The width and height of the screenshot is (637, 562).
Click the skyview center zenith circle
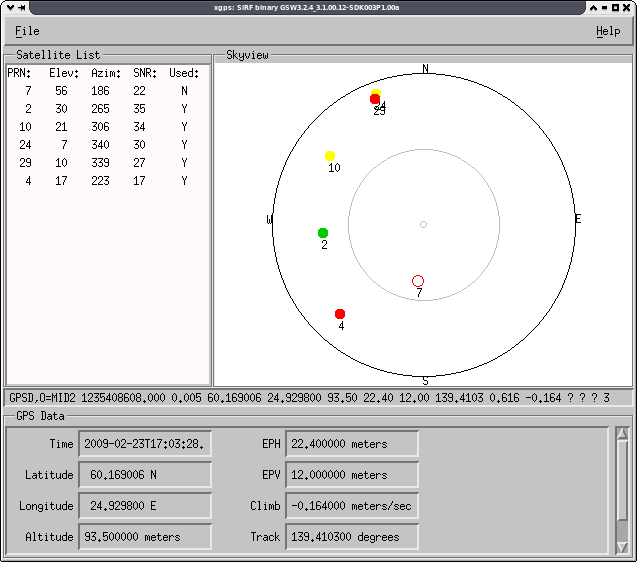coord(423,224)
